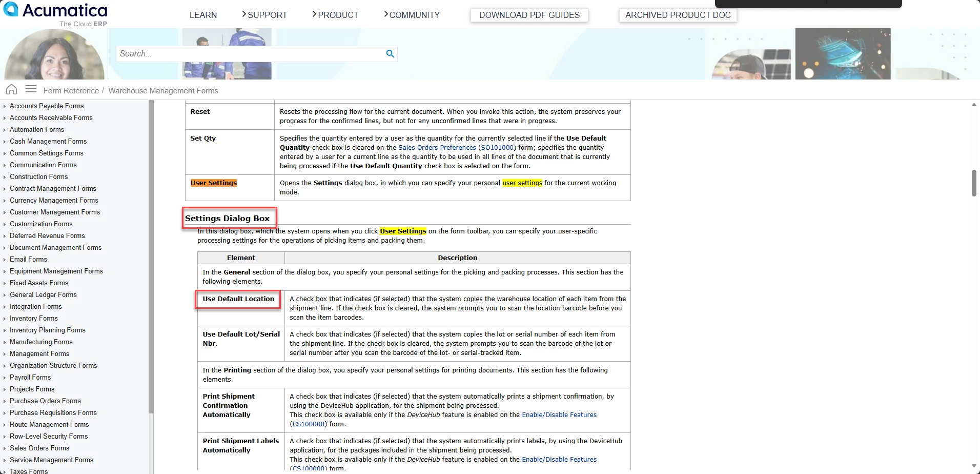Viewport: 980px width, 474px height.
Task: Expand Currency Management Forms arrow
Action: click(5, 201)
